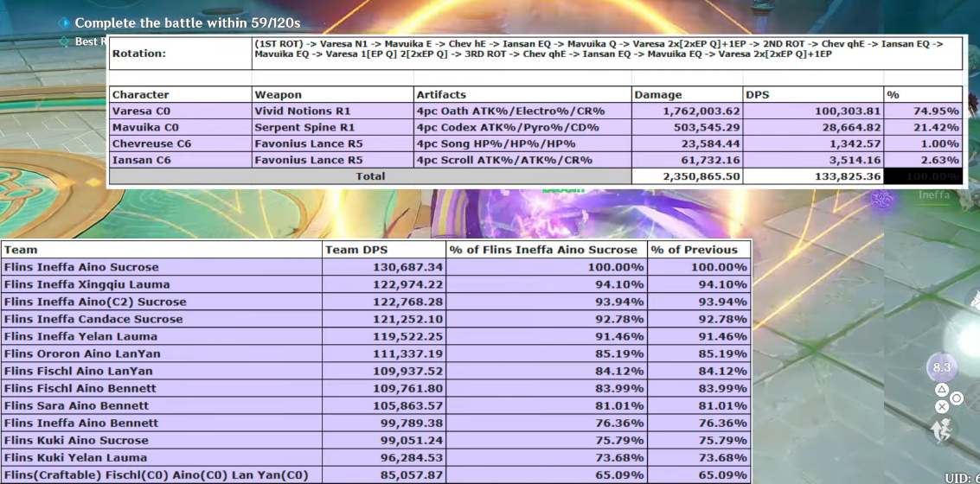Click the 'Flins Kuki Yelan Lauma' team row

click(x=375, y=457)
